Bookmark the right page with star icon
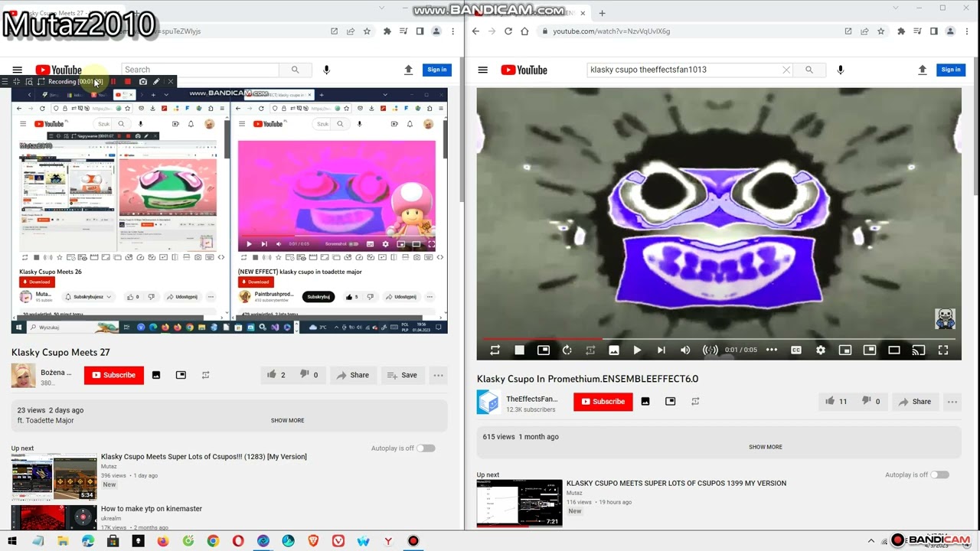This screenshot has height=551, width=980. 880,31
